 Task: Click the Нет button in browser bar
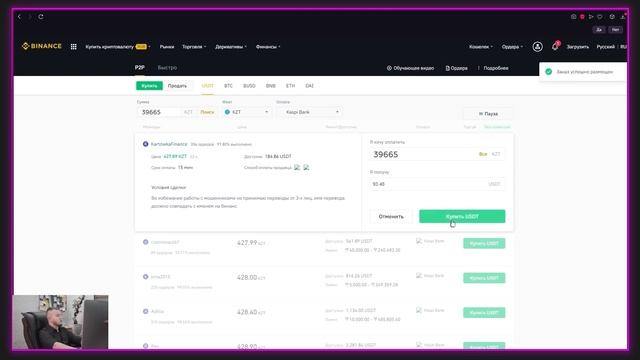(616, 29)
